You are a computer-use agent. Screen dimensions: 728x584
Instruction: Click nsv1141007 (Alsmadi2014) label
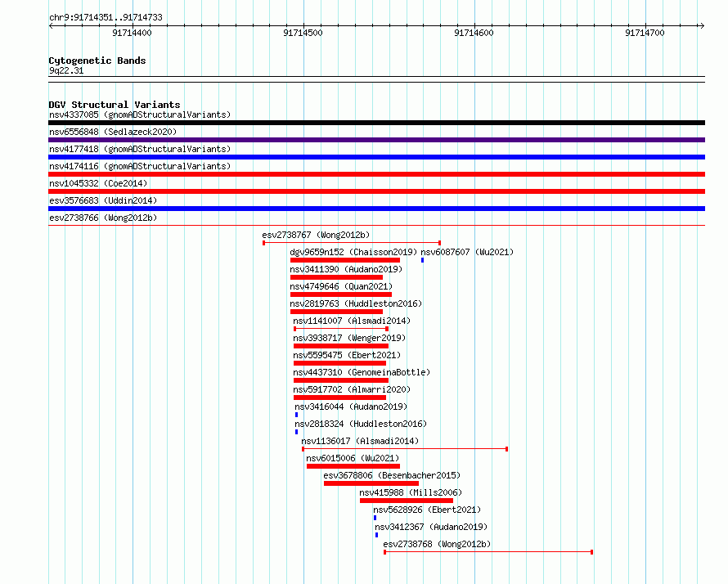coord(352,321)
